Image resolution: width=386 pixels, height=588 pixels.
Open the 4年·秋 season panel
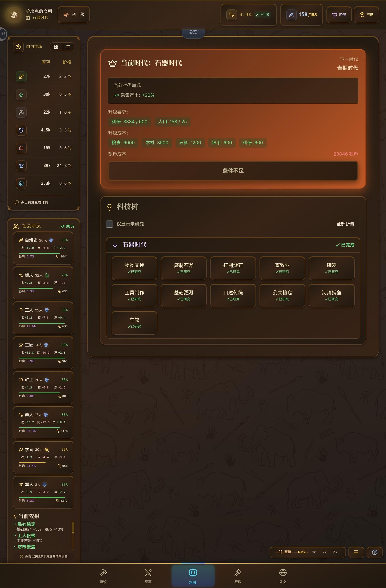click(x=74, y=14)
